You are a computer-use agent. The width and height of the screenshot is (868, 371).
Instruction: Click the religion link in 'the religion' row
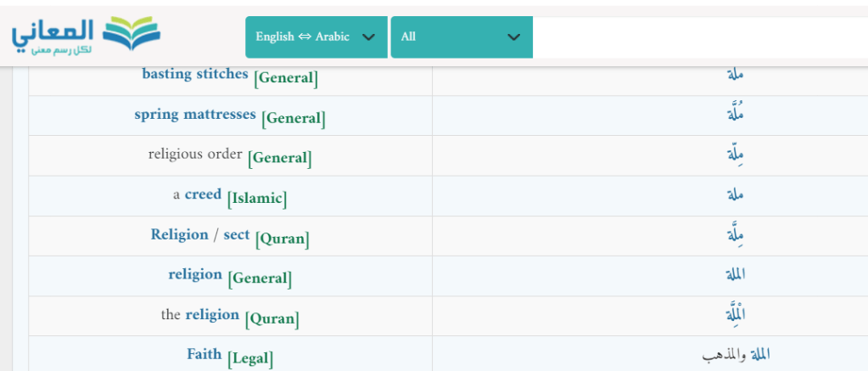212,314
